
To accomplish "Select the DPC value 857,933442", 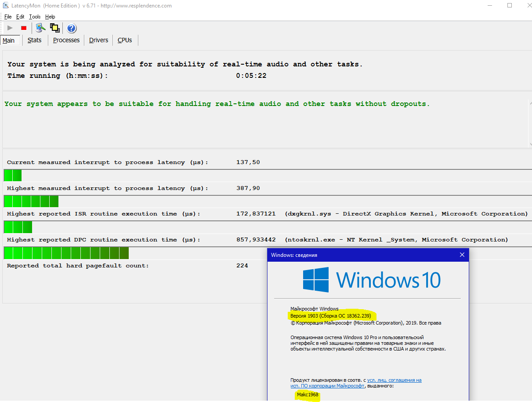I will pos(256,240).
